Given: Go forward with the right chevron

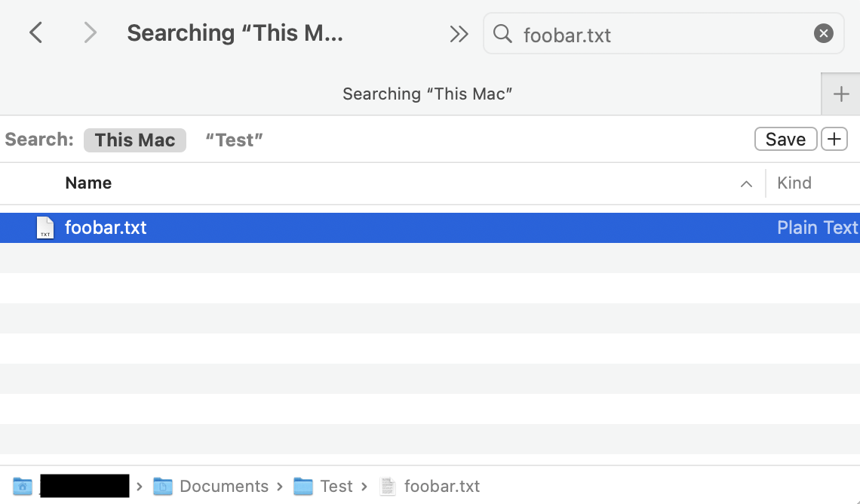Looking at the screenshot, I should click(91, 33).
